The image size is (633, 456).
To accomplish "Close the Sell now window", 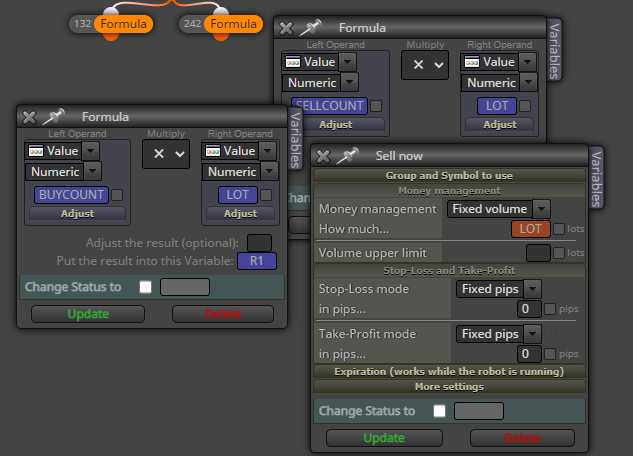I will (323, 156).
